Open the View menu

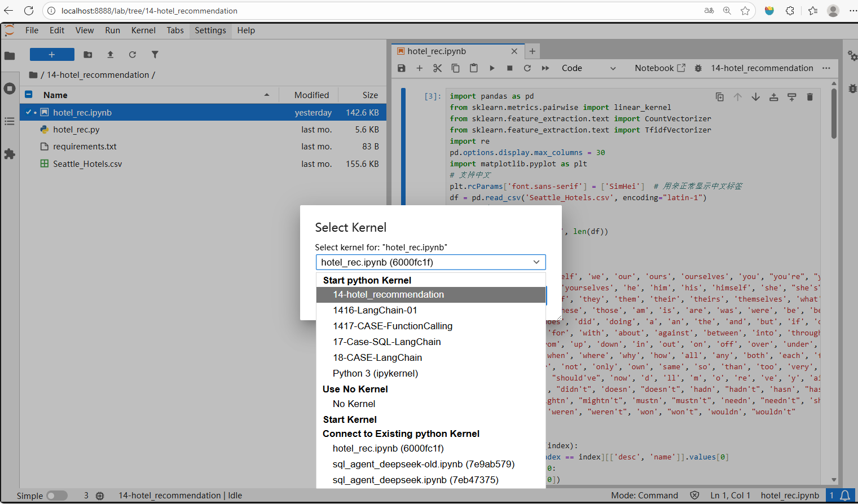(x=85, y=30)
